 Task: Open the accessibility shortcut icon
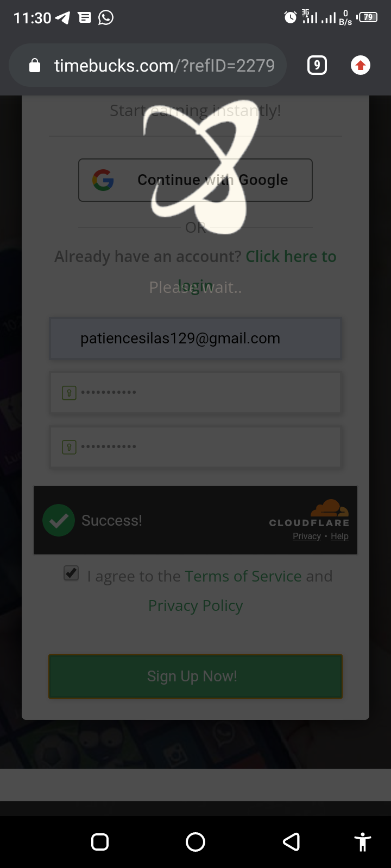point(363,842)
